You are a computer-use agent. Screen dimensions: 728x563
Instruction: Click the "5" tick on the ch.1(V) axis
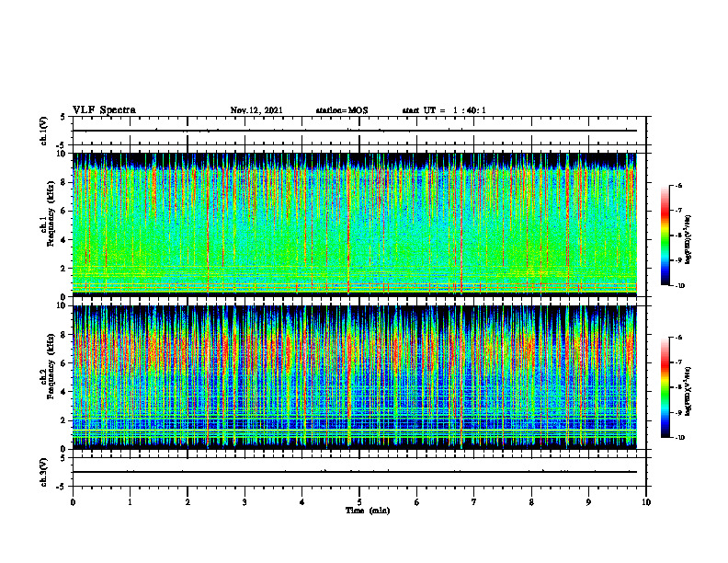tap(63, 117)
